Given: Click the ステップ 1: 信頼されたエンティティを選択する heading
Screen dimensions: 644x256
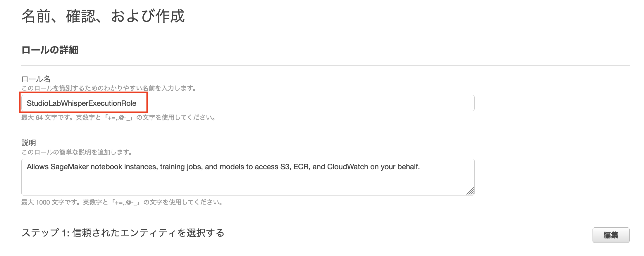Looking at the screenshot, I should tap(123, 233).
